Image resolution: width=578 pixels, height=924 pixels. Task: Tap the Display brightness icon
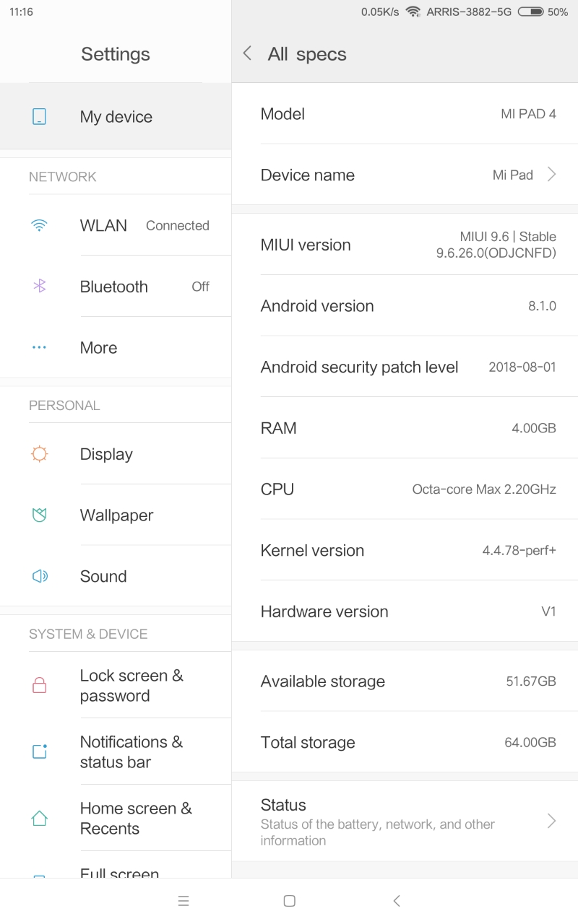(x=40, y=454)
